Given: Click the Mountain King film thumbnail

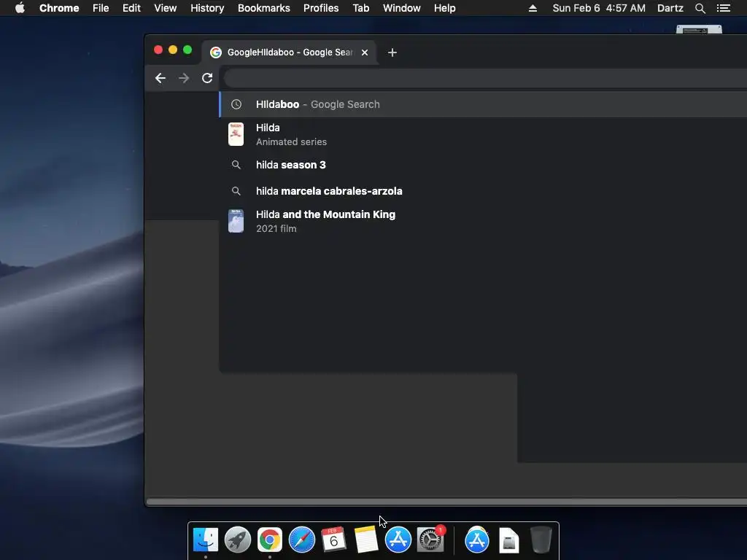Looking at the screenshot, I should [x=236, y=221].
